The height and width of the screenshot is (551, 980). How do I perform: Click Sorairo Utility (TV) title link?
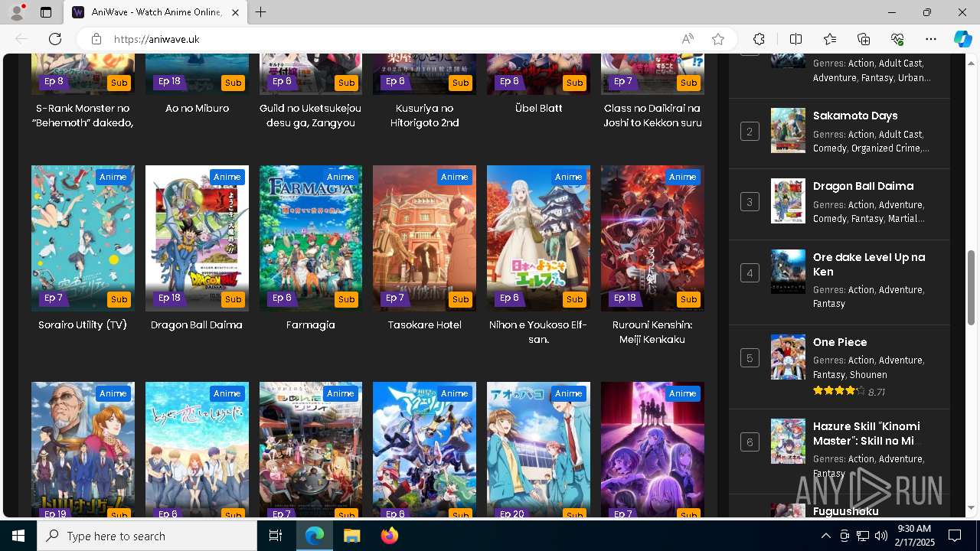[83, 325]
